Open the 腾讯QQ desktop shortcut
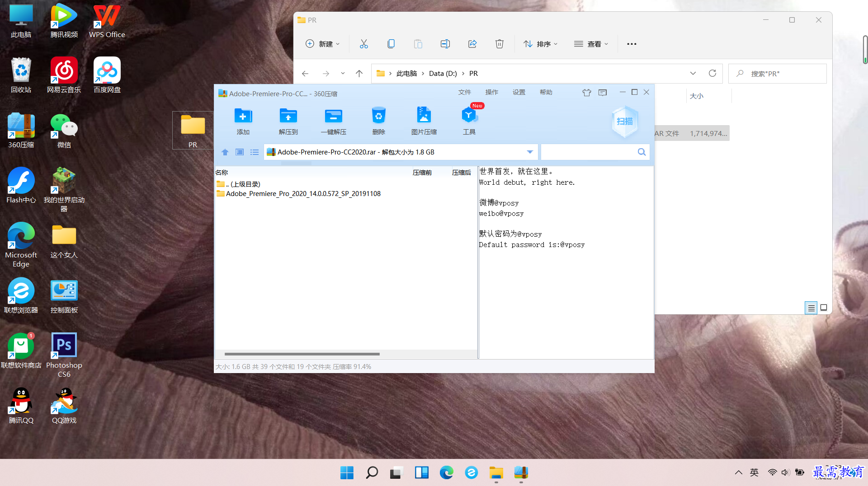868x486 pixels. coord(21,406)
